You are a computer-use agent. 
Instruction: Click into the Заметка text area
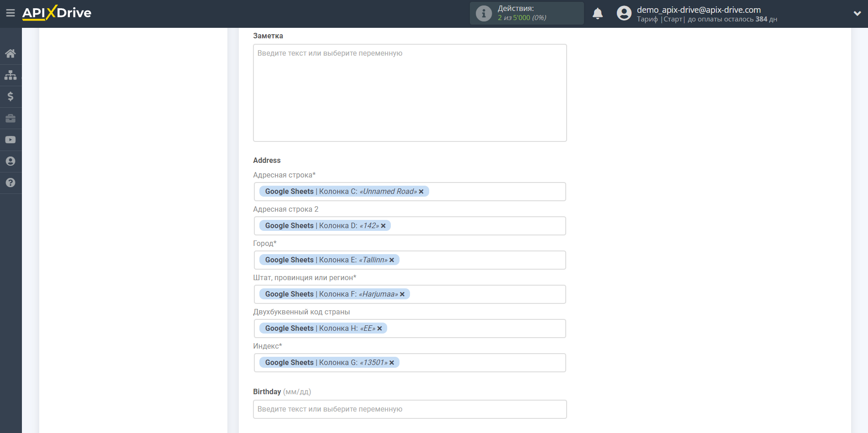[410, 93]
